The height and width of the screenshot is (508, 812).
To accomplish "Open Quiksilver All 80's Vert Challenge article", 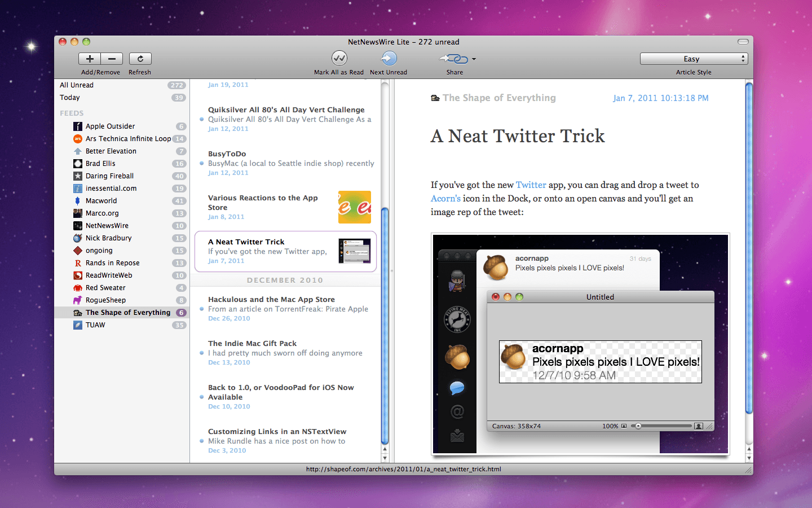I will (x=286, y=119).
